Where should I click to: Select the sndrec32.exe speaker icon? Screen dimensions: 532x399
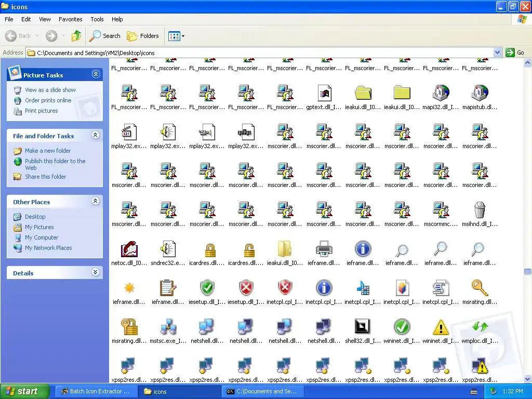(x=168, y=249)
